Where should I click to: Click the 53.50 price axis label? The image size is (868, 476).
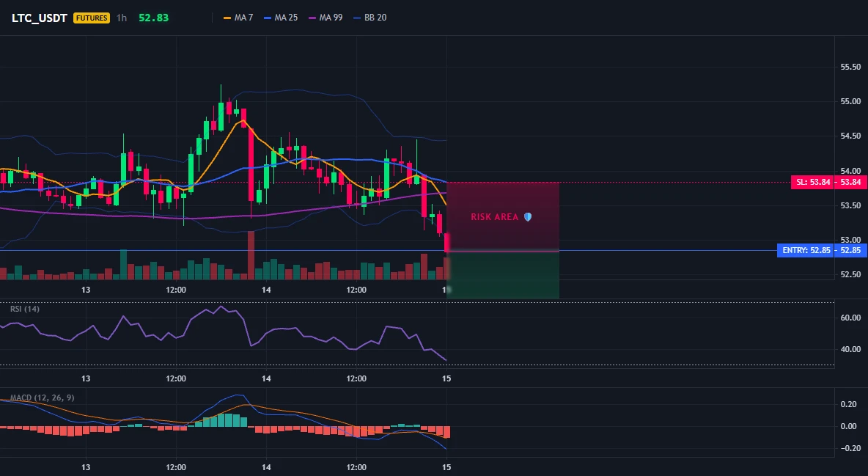pyautogui.click(x=850, y=205)
